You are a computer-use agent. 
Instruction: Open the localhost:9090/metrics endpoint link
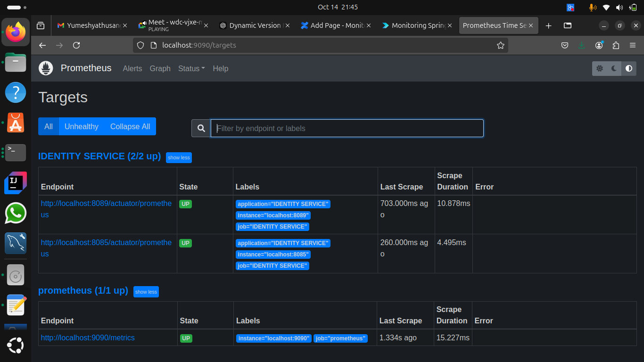pyautogui.click(x=88, y=337)
